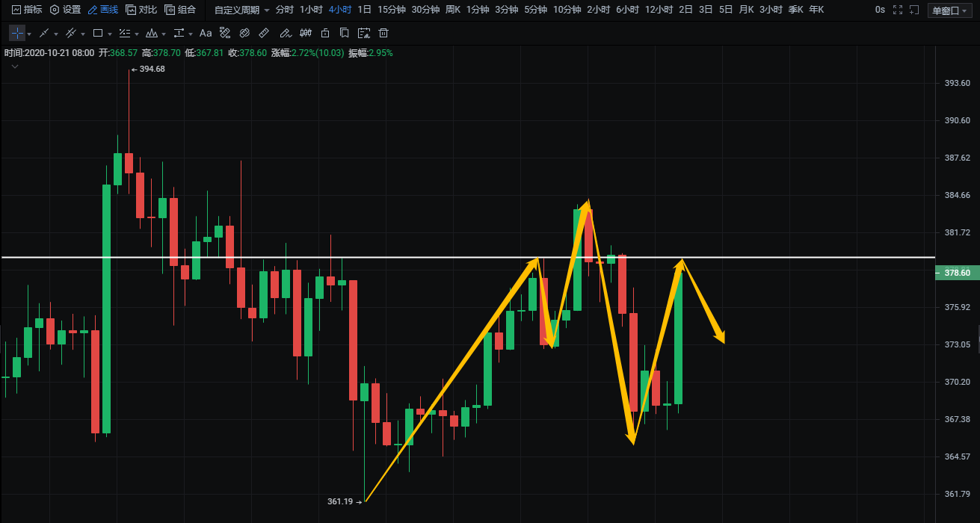Toggle the 对比 compare mode
This screenshot has width=980, height=523.
coord(141,10)
